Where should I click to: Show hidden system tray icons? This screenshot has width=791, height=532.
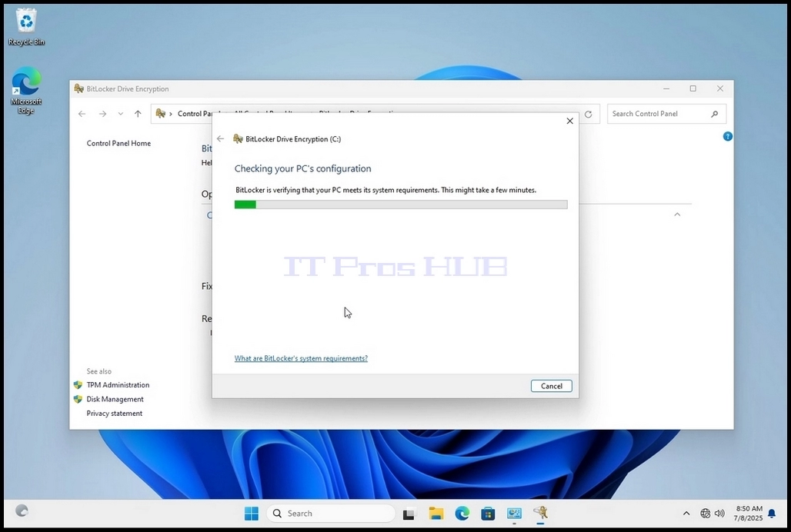[x=686, y=514]
